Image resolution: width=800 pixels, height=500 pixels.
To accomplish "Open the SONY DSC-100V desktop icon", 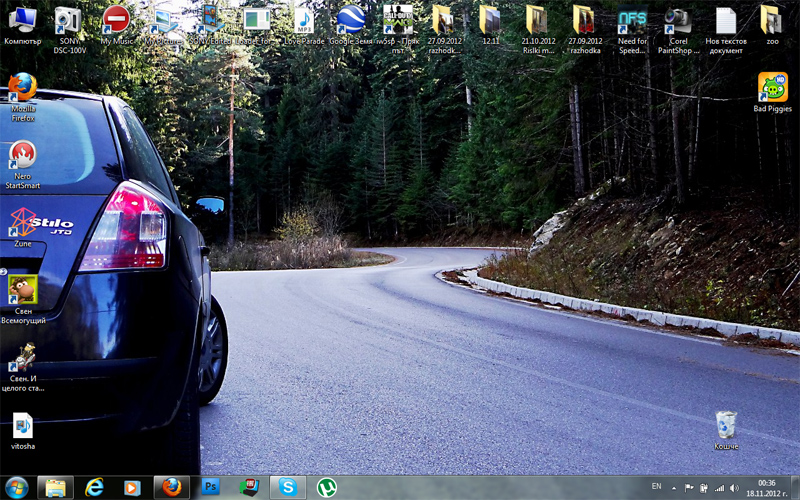I will [x=67, y=20].
